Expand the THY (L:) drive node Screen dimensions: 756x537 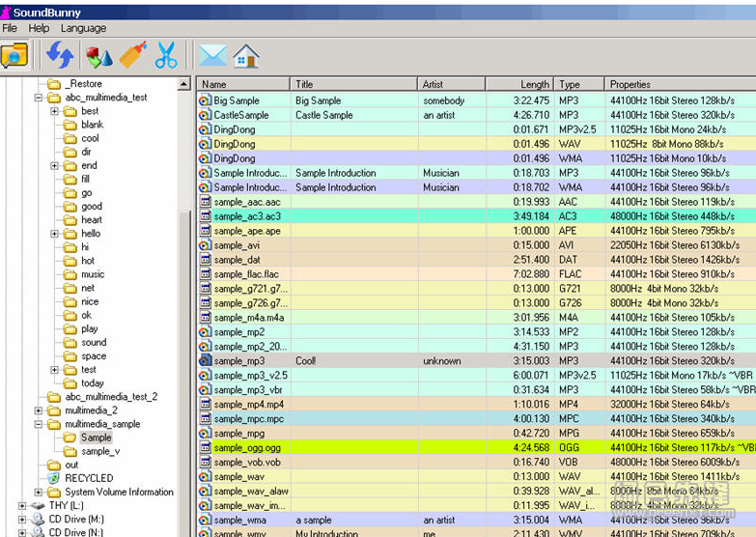(x=21, y=506)
